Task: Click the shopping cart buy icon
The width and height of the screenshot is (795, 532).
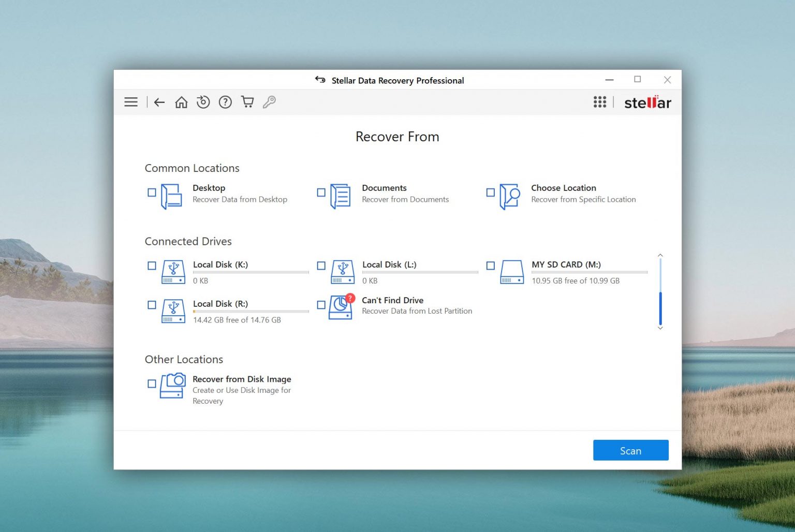Action: (247, 102)
